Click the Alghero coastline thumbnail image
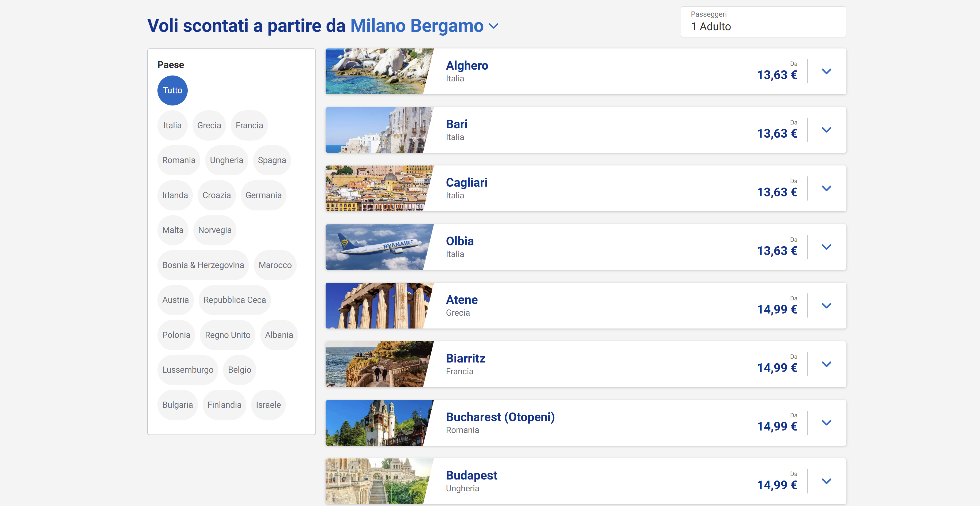Screen dimensions: 980x506 (x=379, y=71)
